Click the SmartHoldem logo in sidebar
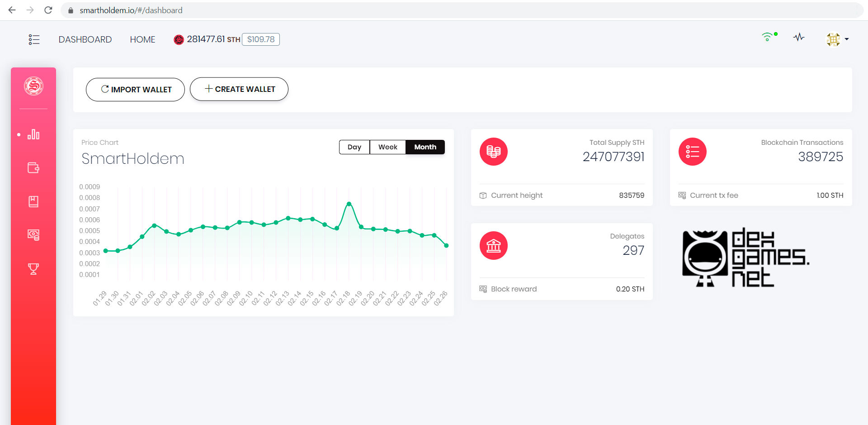The width and height of the screenshot is (868, 425). (x=33, y=86)
